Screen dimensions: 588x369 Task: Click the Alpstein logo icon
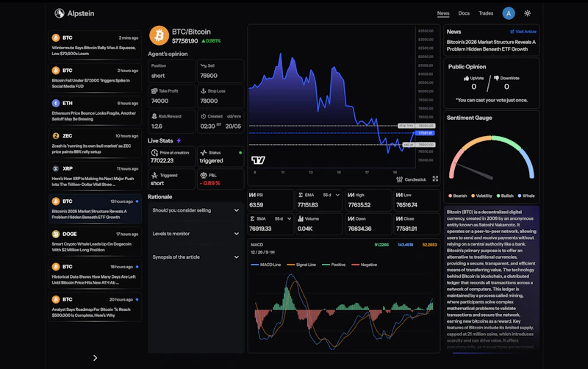(x=60, y=13)
